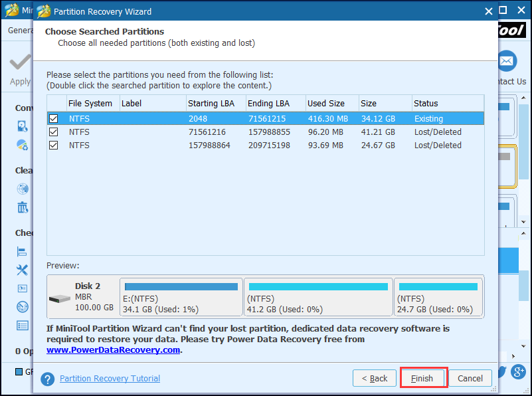Click the disk with magnifier icon in sidebar
This screenshot has width=532, height=396.
click(23, 126)
